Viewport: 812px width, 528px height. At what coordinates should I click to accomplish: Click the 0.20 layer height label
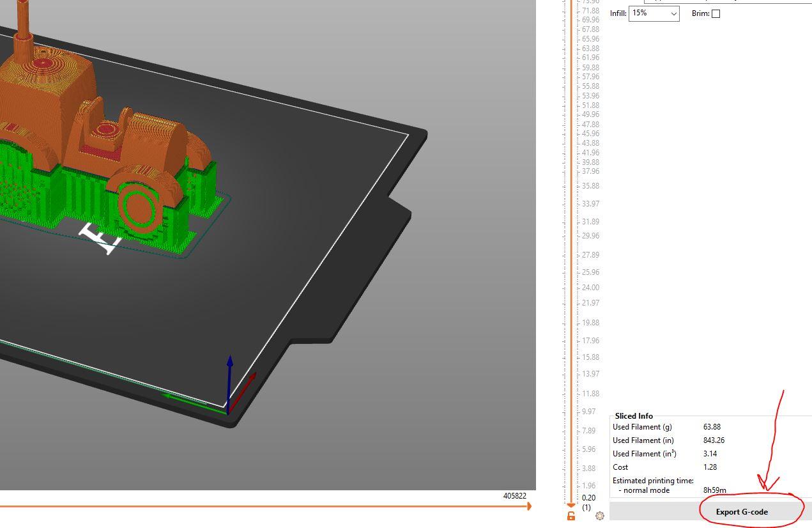[x=588, y=498]
